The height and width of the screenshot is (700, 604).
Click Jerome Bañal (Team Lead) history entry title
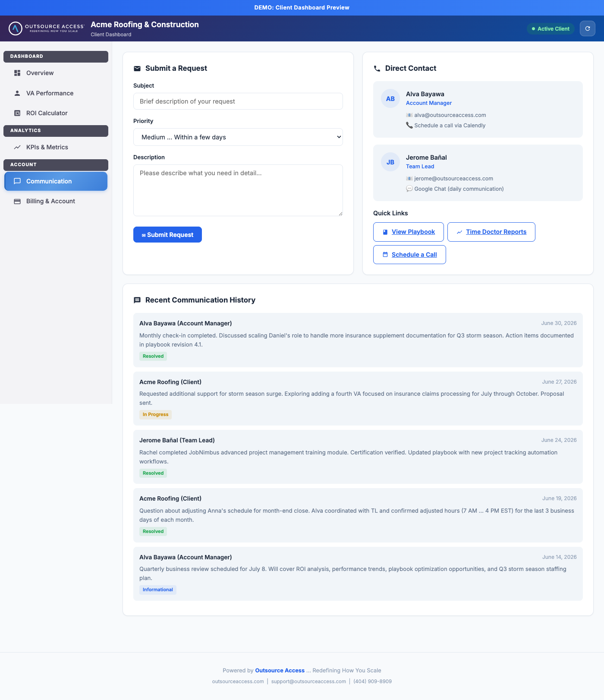coord(177,440)
